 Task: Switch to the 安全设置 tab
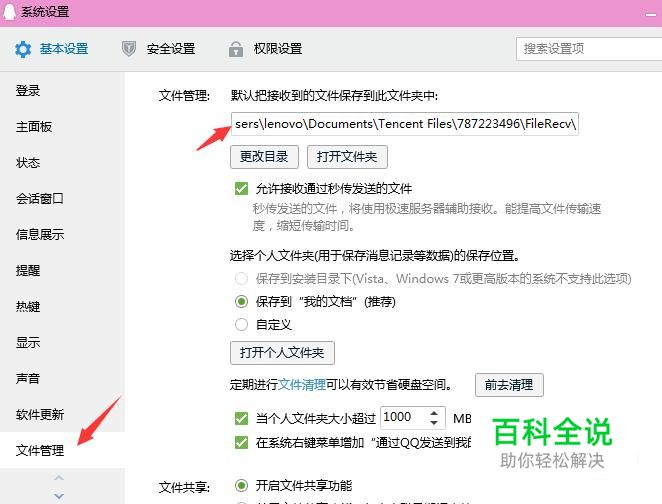click(x=158, y=49)
